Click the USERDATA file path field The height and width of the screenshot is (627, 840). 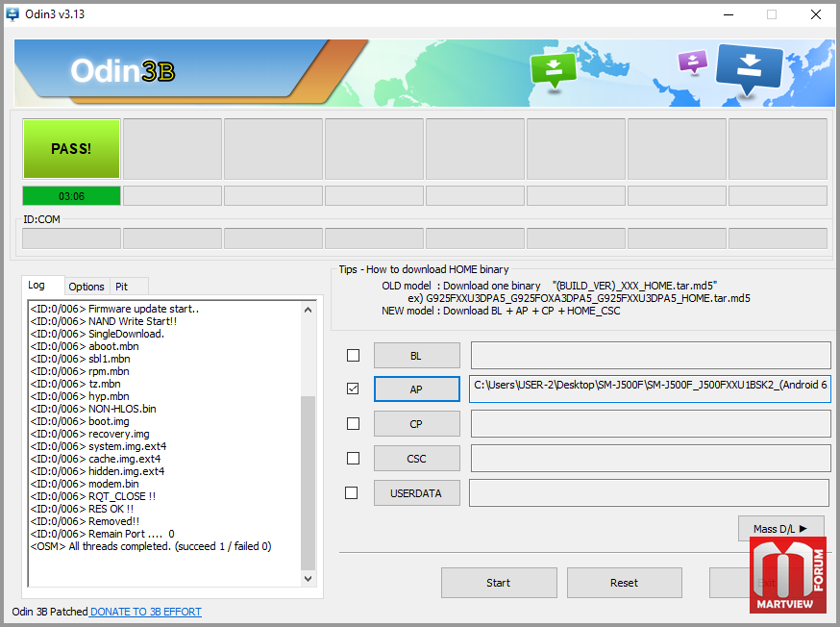click(x=650, y=493)
